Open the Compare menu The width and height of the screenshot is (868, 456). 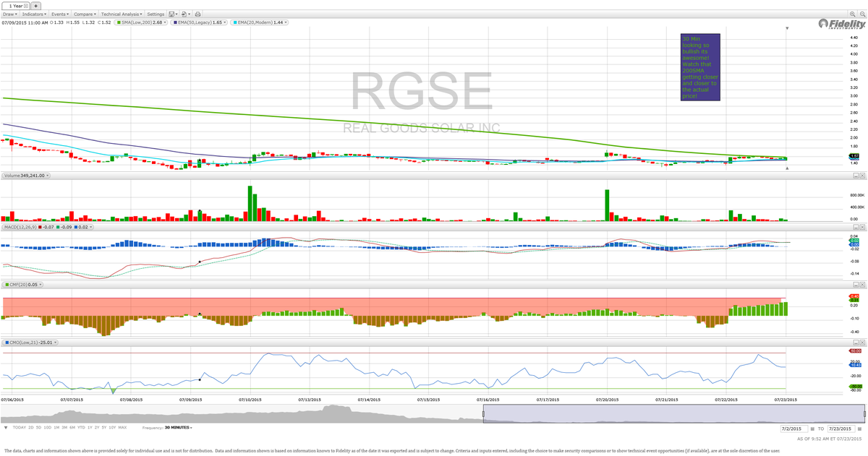point(85,14)
